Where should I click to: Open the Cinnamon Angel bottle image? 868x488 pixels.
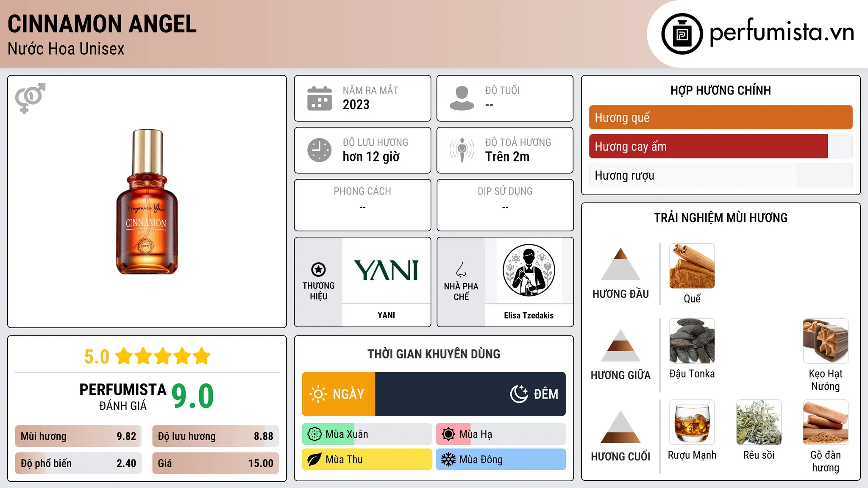pyautogui.click(x=147, y=202)
